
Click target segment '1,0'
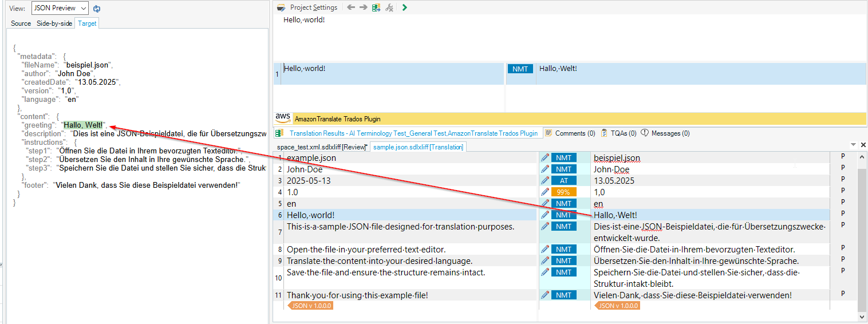[599, 192]
